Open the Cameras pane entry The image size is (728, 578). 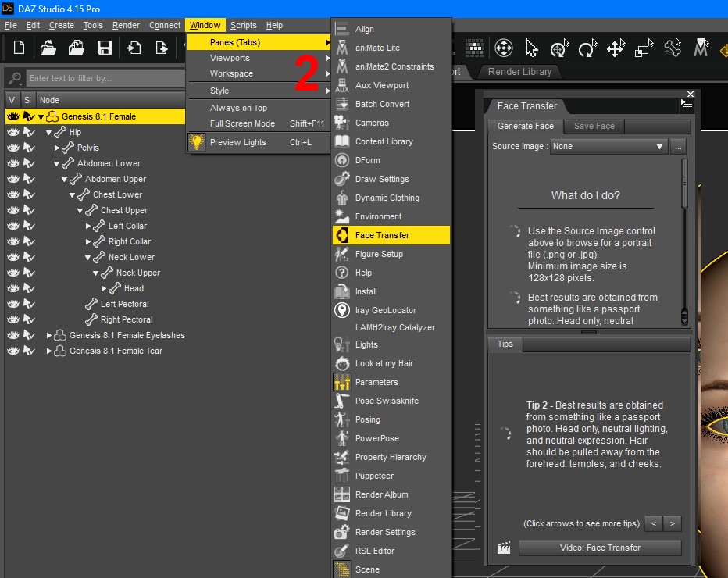pos(391,123)
